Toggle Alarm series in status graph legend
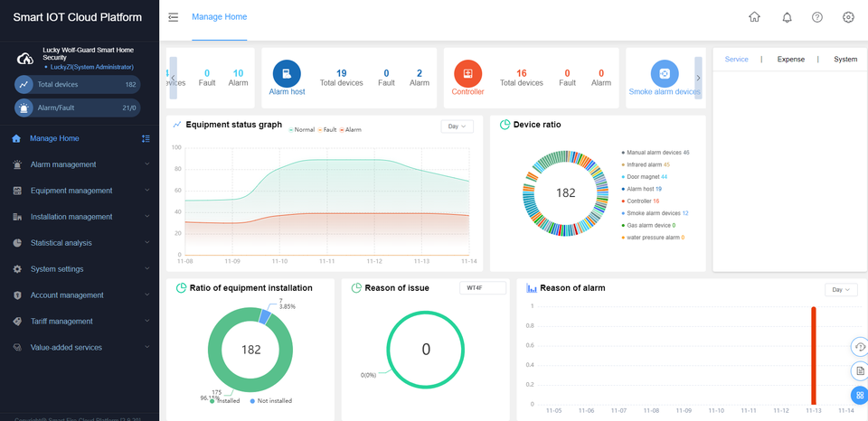Screen dimensions: 868x421 click(x=349, y=130)
